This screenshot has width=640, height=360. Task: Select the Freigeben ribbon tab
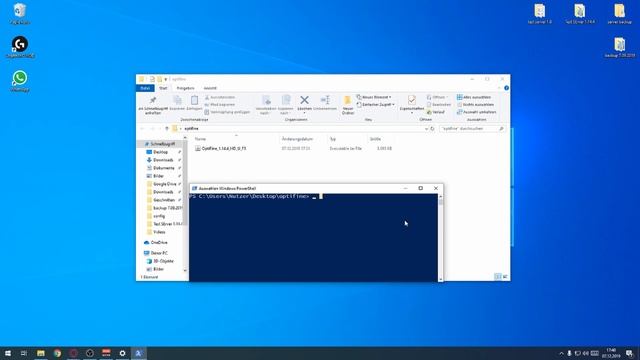coord(185,88)
